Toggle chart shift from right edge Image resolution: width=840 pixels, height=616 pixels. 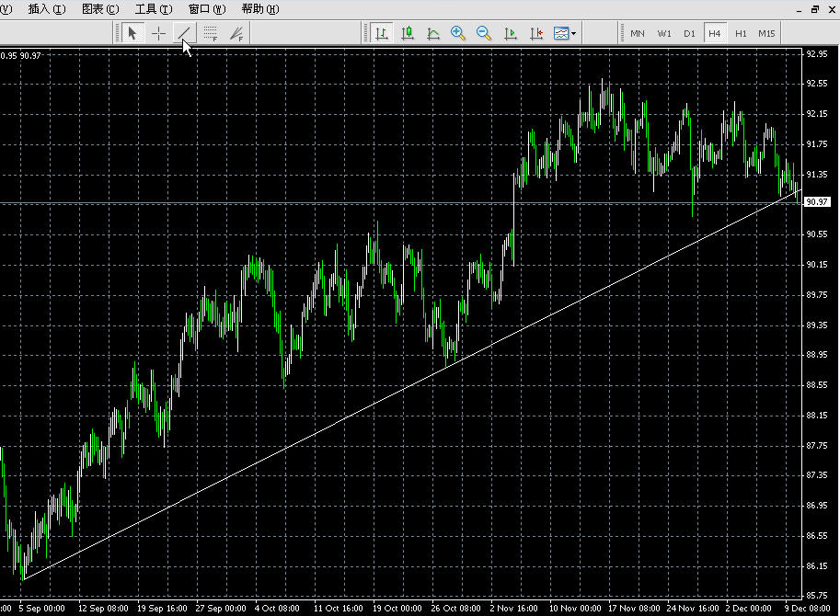535,33
